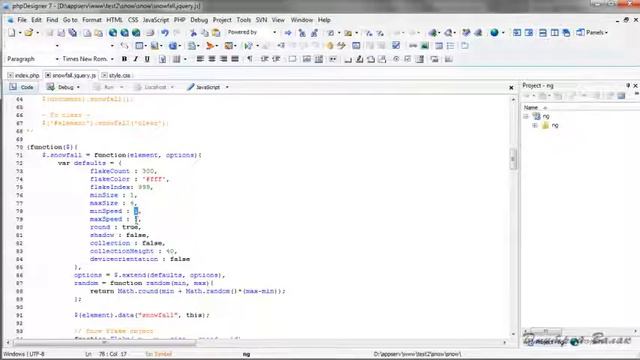Click the Open folder icon
Screen dimensions: 640x360
[28, 33]
